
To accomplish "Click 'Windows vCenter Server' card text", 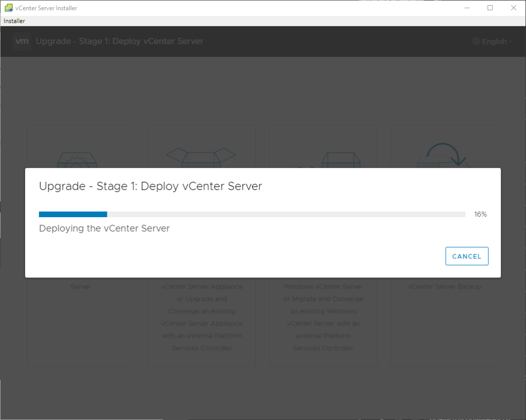I will click(x=323, y=287).
